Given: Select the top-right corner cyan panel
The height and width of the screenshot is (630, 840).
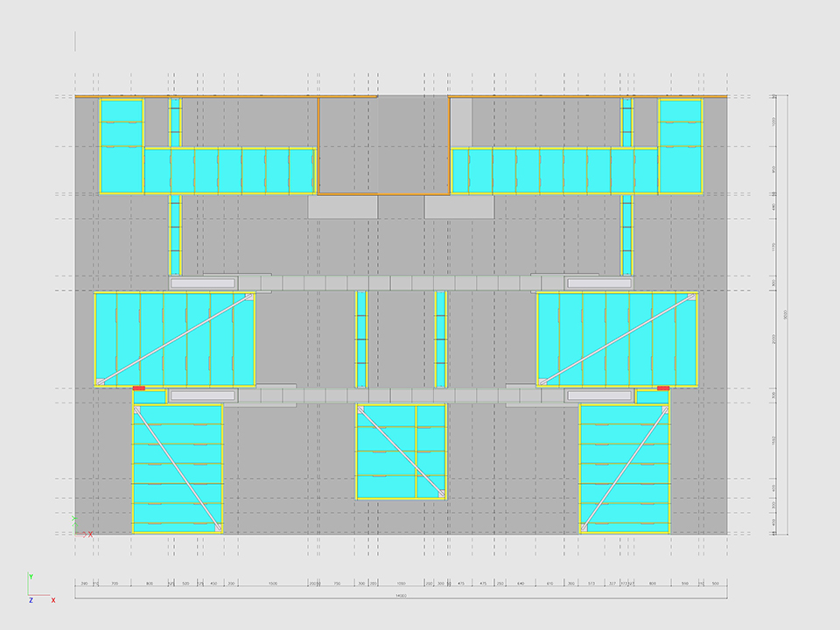Looking at the screenshot, I should (680, 145).
